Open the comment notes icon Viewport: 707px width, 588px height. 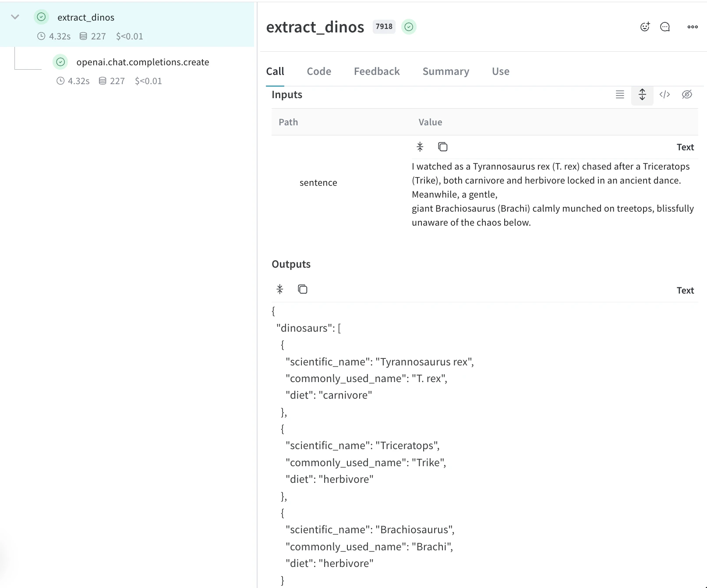[x=665, y=27]
